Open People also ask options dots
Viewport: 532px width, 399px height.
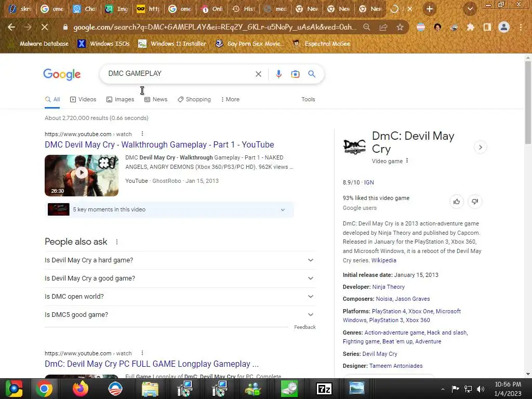pyautogui.click(x=117, y=242)
